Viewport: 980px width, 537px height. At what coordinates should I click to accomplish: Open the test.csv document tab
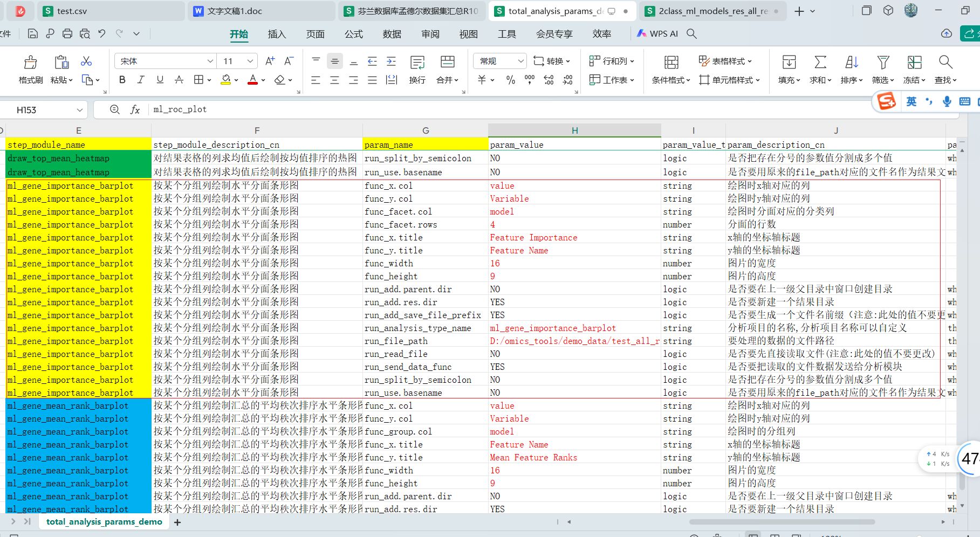[111, 11]
